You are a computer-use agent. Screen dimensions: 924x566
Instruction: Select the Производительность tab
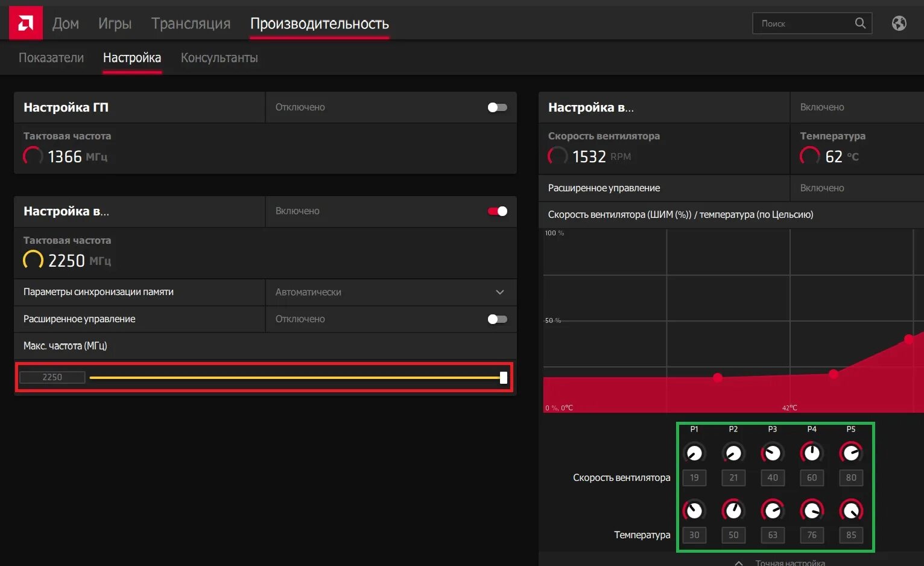(320, 24)
